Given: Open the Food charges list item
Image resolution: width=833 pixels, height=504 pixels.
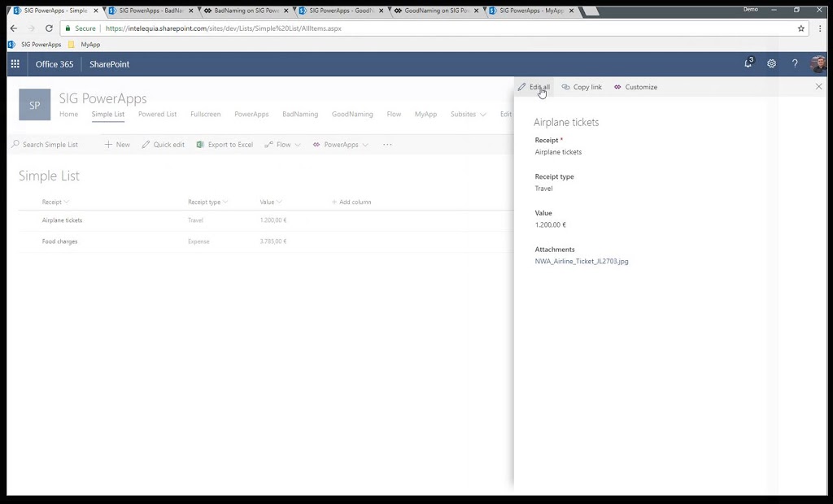Looking at the screenshot, I should (59, 241).
